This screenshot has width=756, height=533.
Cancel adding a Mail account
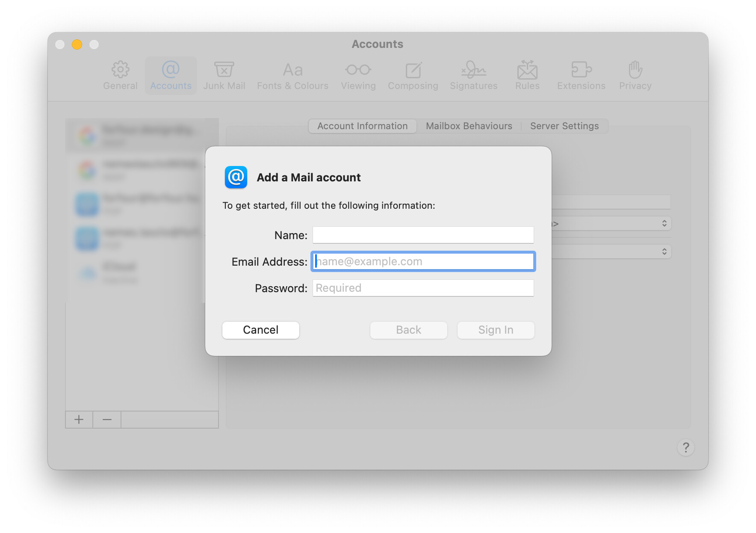coord(261,330)
